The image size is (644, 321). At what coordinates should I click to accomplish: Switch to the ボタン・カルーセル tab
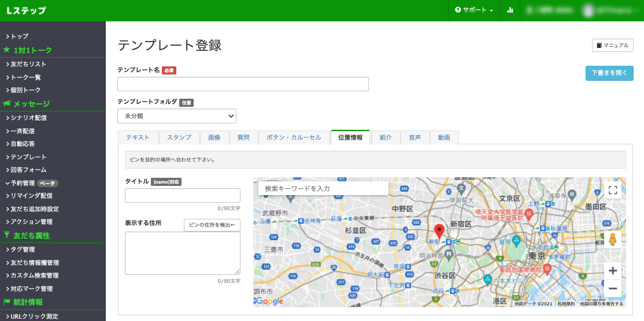click(294, 137)
